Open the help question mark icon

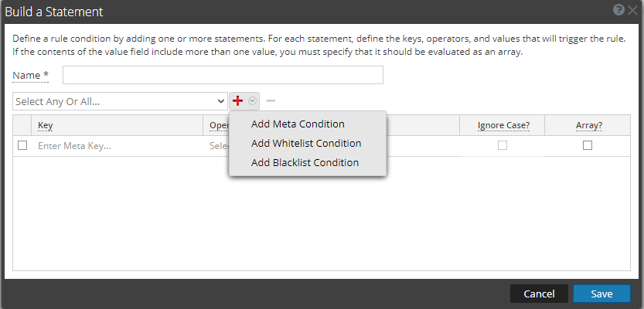(618, 11)
